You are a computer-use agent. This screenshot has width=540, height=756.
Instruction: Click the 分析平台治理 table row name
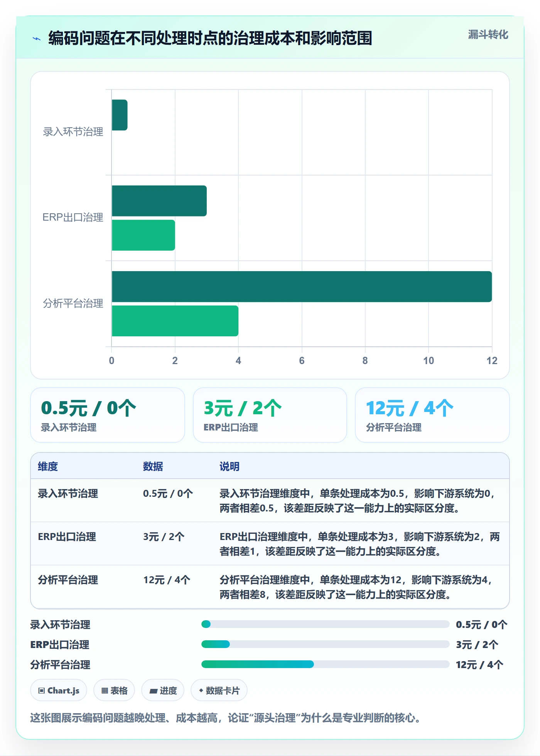(x=68, y=580)
